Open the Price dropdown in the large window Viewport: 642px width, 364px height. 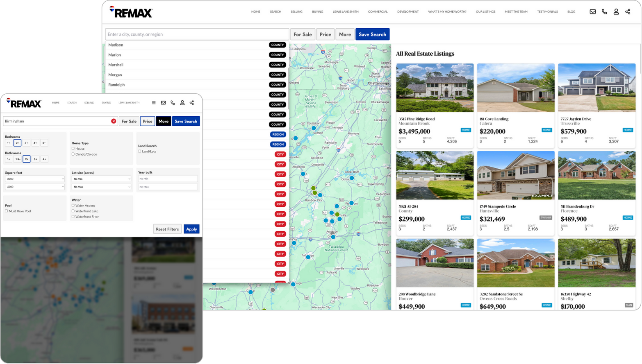point(326,34)
